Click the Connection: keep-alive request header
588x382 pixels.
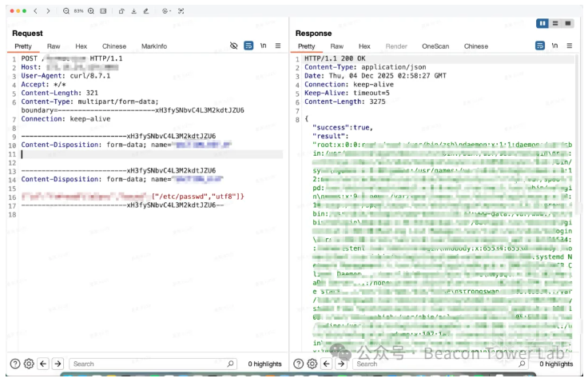66,119
